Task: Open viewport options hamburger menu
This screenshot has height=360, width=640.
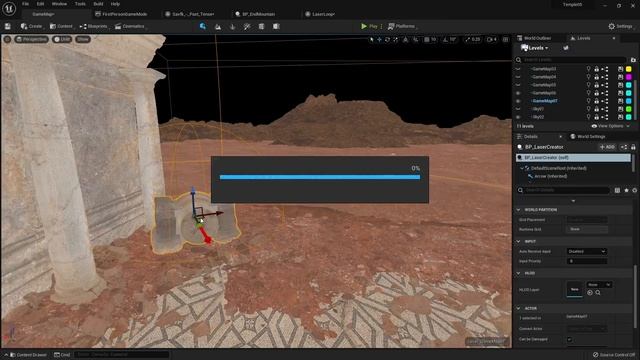Action: coord(7,39)
